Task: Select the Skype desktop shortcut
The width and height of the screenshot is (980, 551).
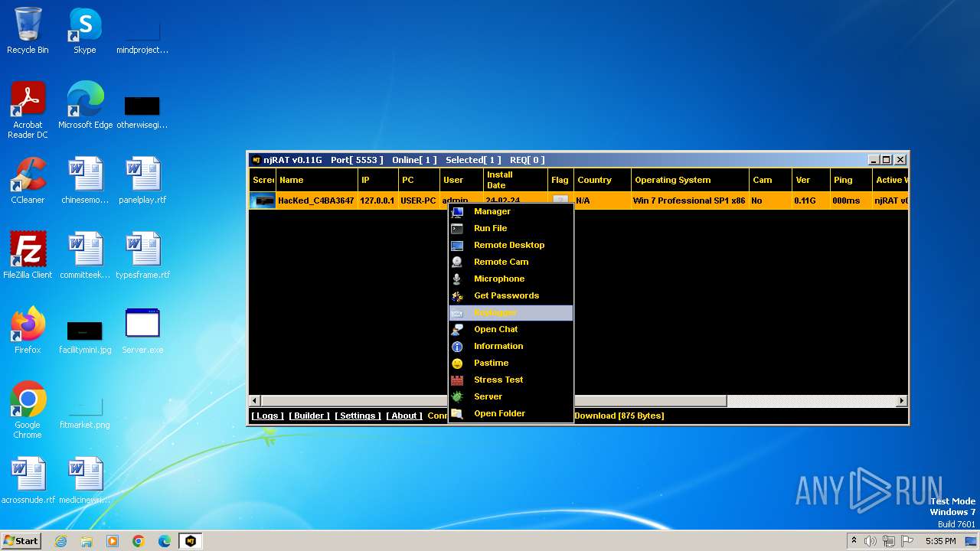Action: [x=84, y=31]
